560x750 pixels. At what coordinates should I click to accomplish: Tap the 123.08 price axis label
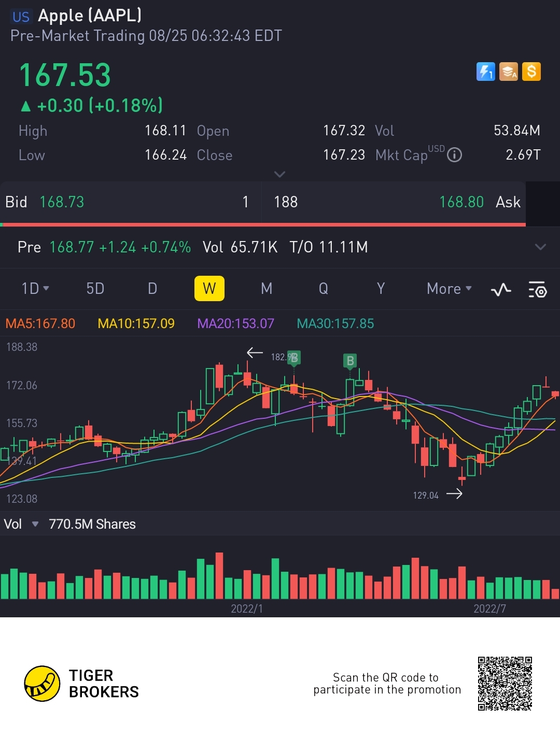point(22,499)
